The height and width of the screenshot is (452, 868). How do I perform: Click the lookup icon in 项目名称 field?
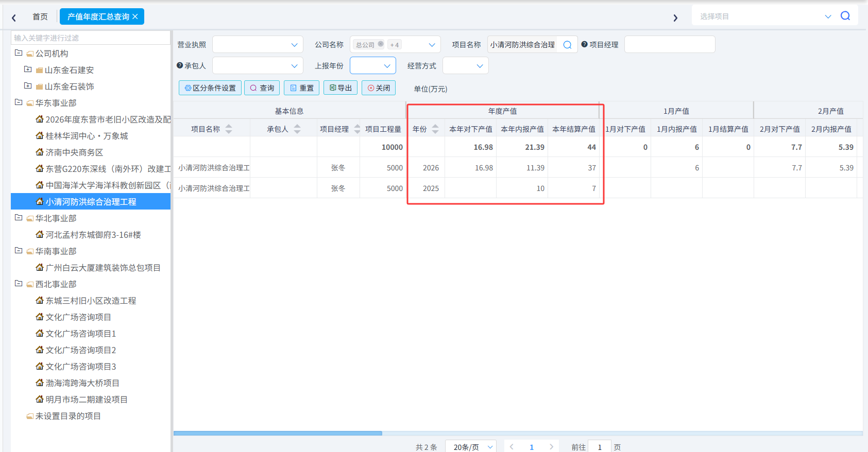click(567, 45)
